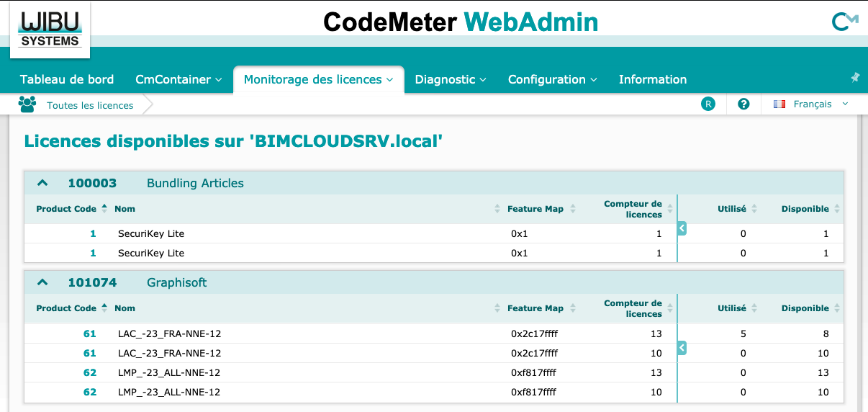Click the CodeMeter logo icon at top right
The height and width of the screenshot is (412, 868).
point(844,22)
